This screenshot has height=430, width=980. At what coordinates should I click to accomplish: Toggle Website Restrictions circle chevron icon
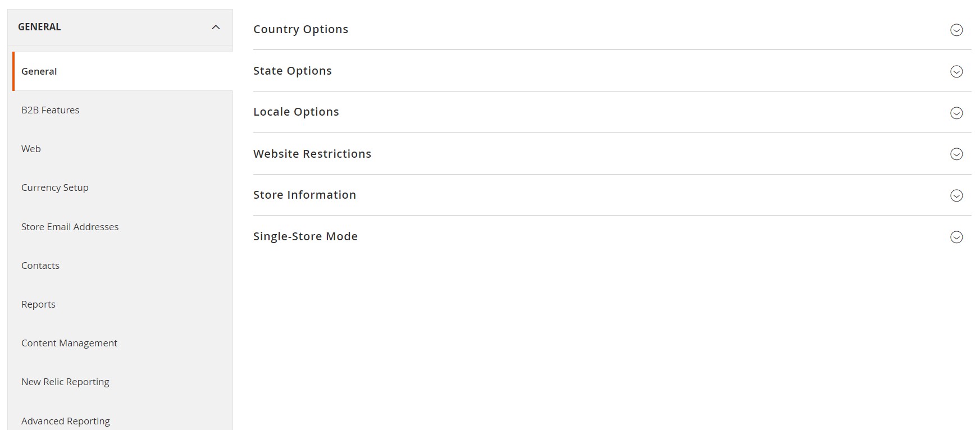956,154
